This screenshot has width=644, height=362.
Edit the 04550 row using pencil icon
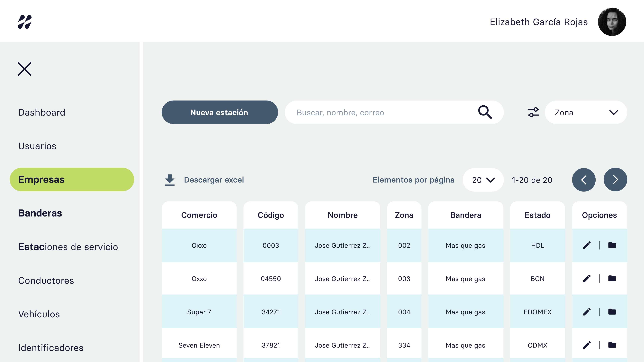587,279
